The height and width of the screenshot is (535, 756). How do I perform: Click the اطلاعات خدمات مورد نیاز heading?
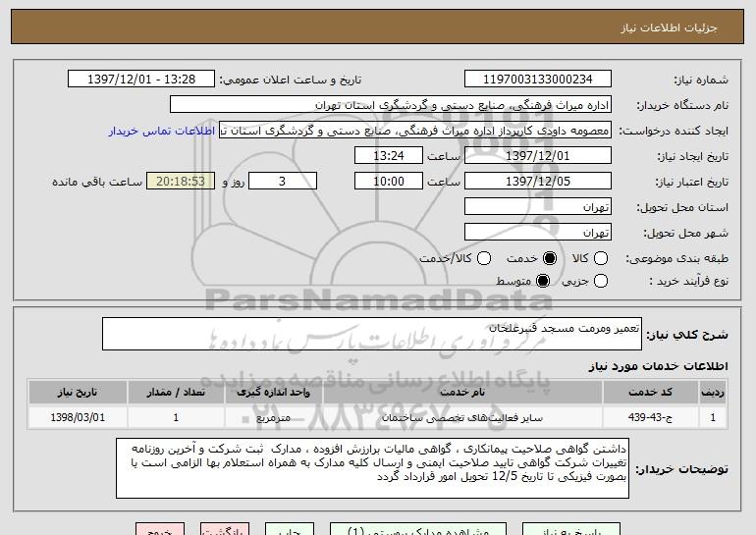tap(658, 366)
